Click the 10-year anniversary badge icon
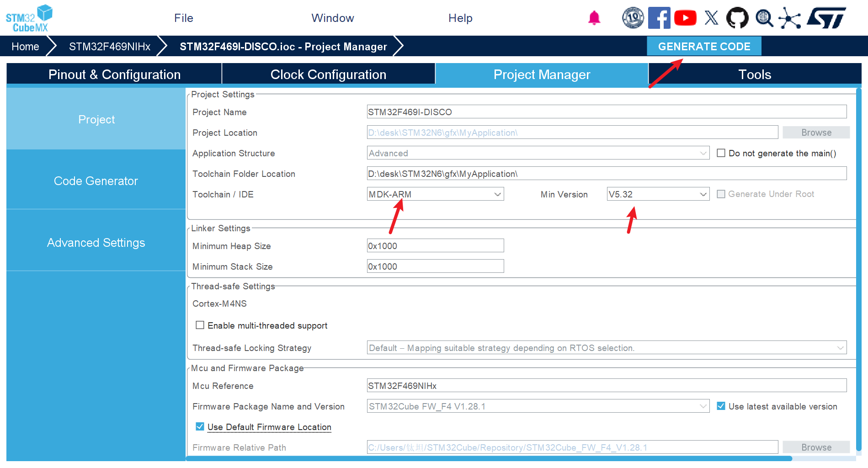 click(x=633, y=18)
